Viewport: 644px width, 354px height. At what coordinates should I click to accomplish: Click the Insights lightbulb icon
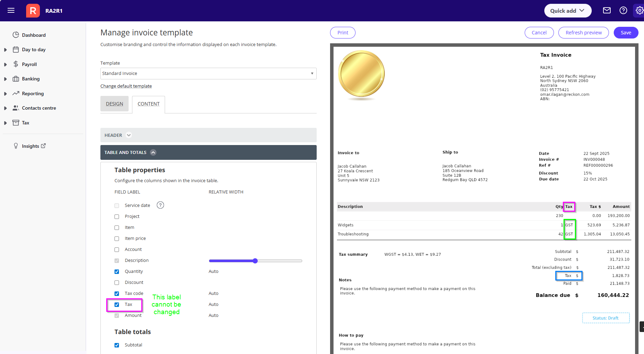click(16, 146)
